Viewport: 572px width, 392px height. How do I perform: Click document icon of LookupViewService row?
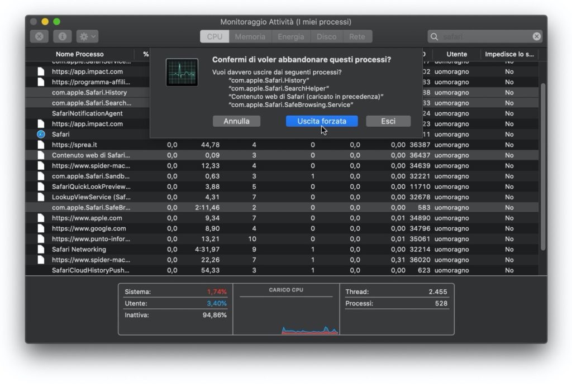(41, 197)
